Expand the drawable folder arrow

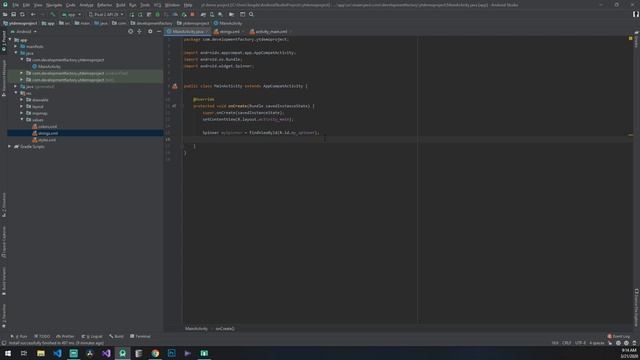[x=22, y=100]
